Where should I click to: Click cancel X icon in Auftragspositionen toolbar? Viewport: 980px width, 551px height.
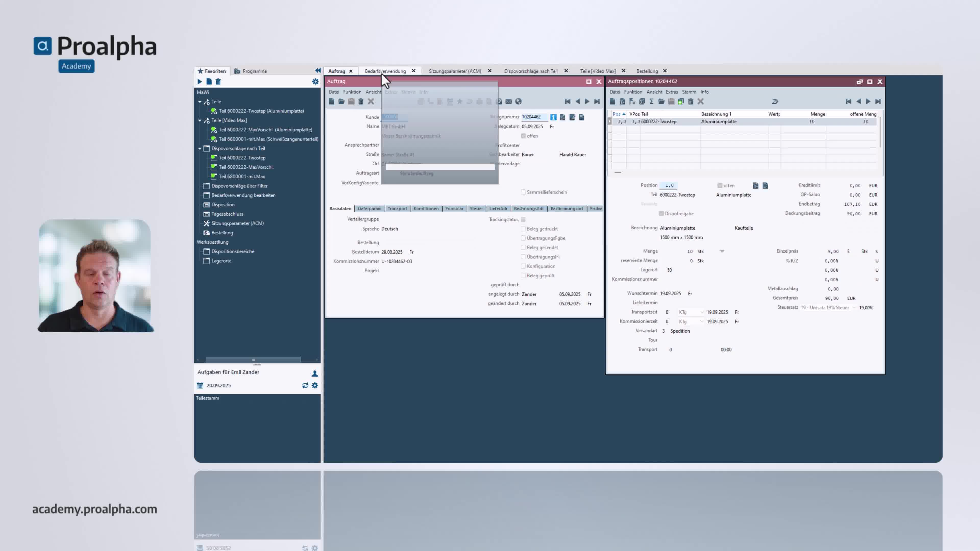[x=700, y=102]
